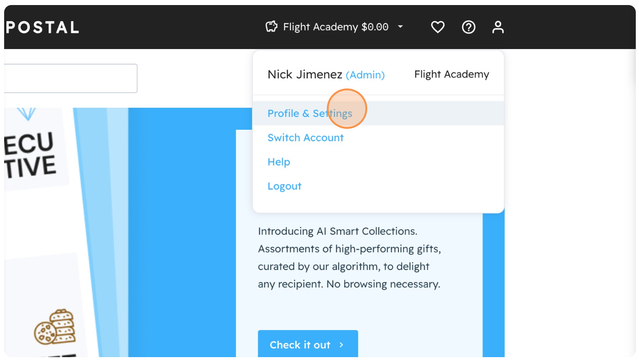Choose Switch Account in the user menu
639x364 pixels.
[x=305, y=138]
